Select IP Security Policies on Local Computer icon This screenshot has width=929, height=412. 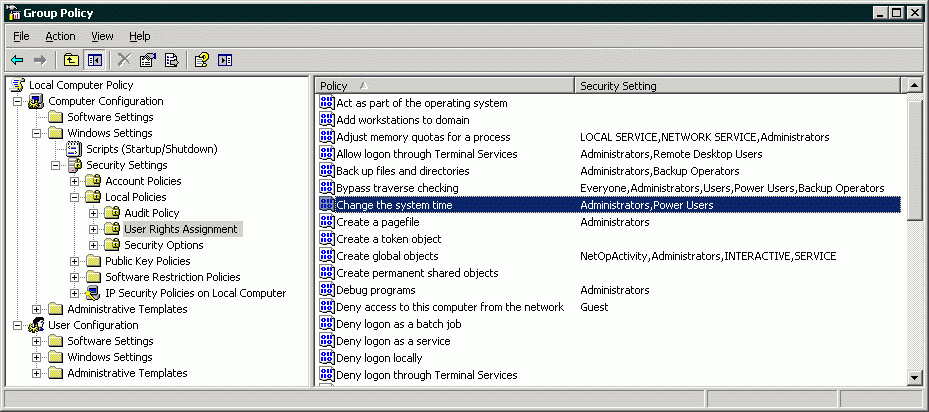coord(94,293)
